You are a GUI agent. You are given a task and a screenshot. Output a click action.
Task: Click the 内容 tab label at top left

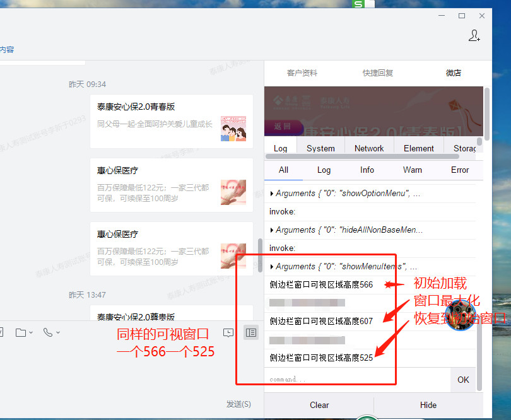pos(7,50)
